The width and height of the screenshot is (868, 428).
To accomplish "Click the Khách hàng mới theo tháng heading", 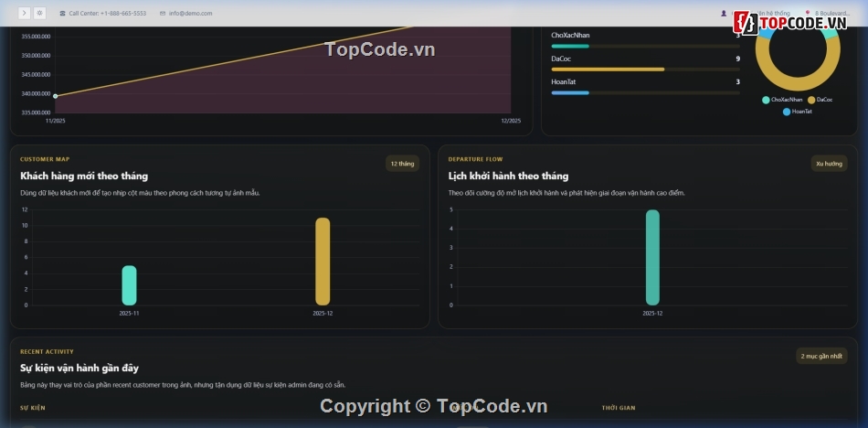I will click(84, 177).
